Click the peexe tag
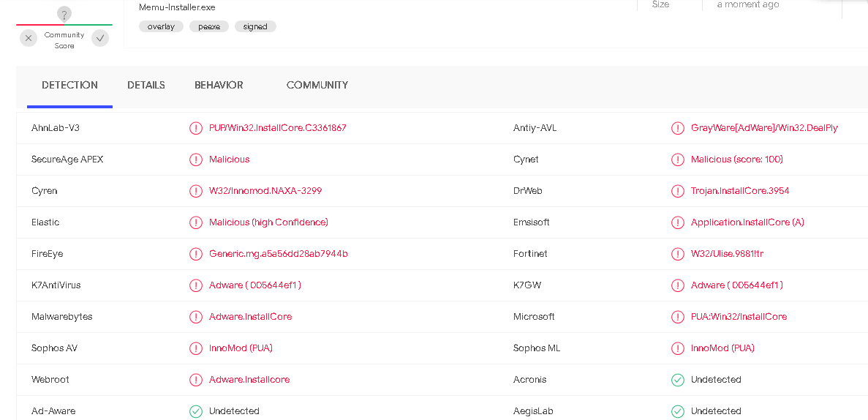 209,26
